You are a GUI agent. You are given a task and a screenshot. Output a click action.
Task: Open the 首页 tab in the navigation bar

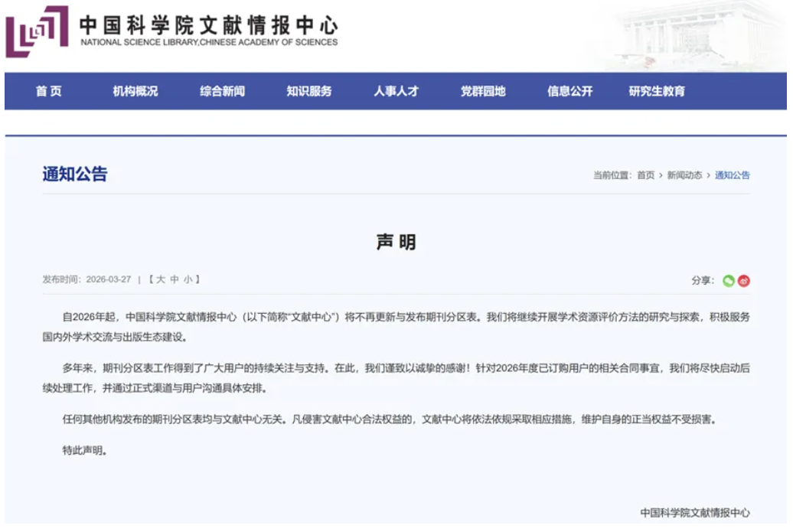coord(48,91)
